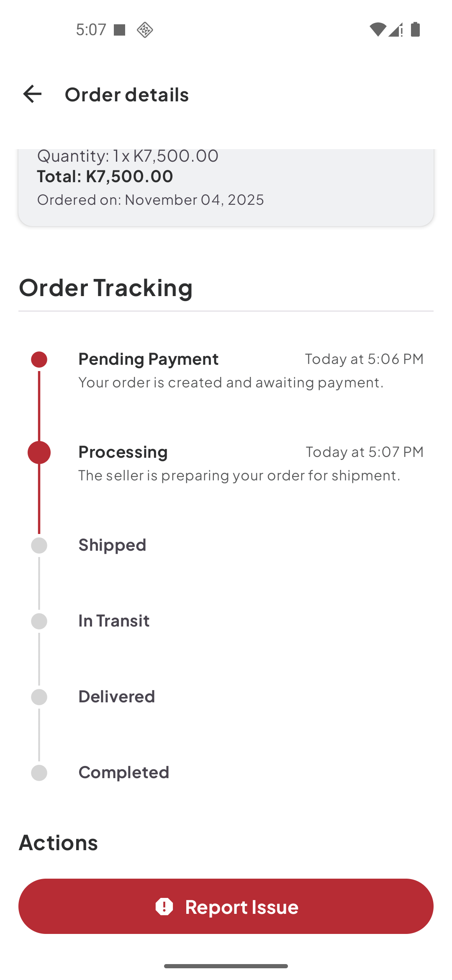Tap the back arrow icon
The width and height of the screenshot is (452, 980).
pyautogui.click(x=32, y=94)
